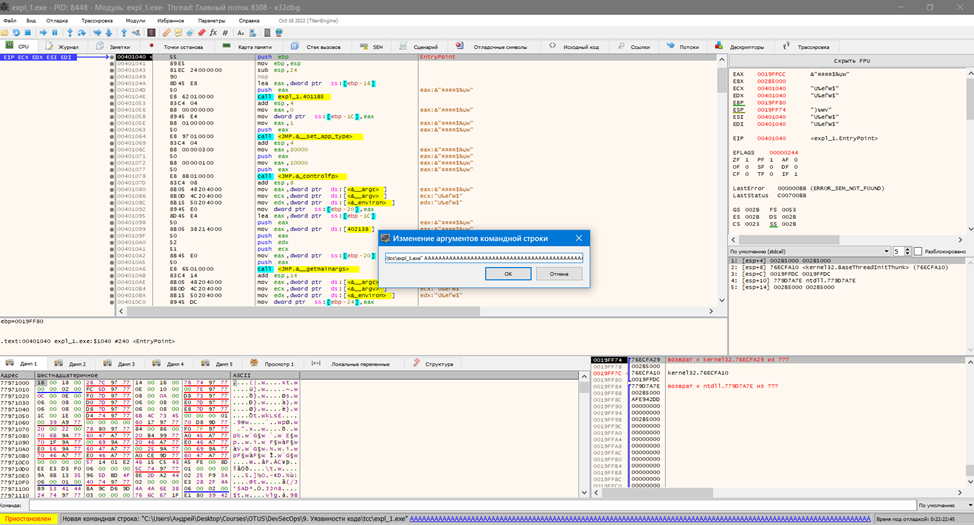Click the Pause execution toolbar icon
Image resolution: width=974 pixels, height=525 pixels.
point(55,32)
